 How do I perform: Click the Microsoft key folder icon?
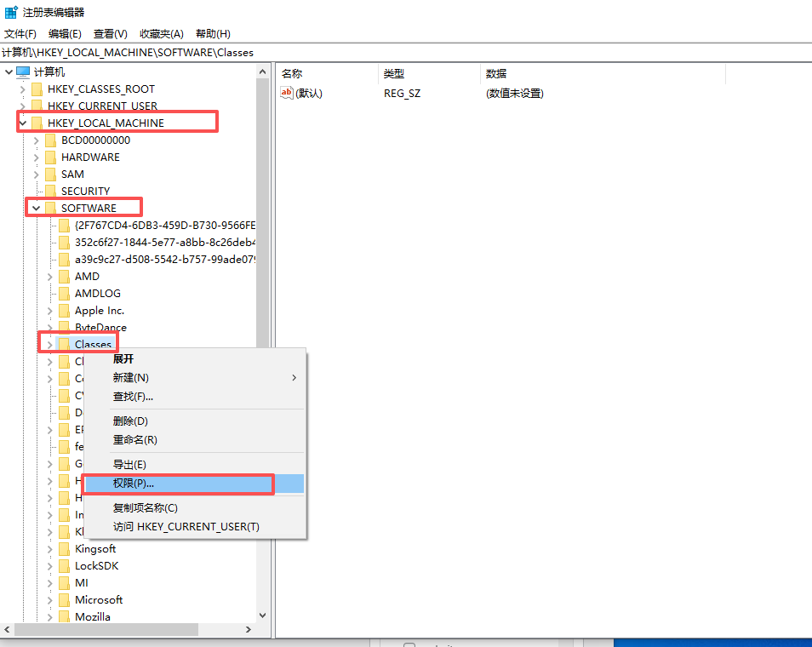coord(66,599)
